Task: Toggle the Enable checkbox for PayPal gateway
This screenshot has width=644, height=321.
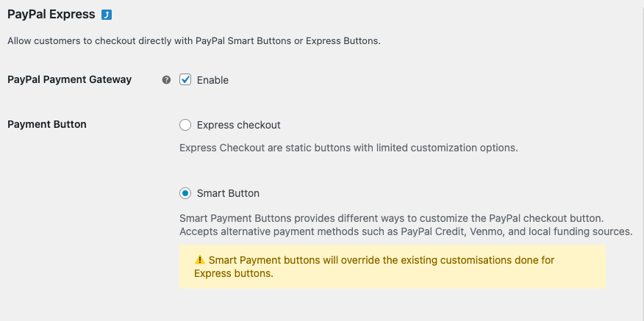Action: point(185,79)
